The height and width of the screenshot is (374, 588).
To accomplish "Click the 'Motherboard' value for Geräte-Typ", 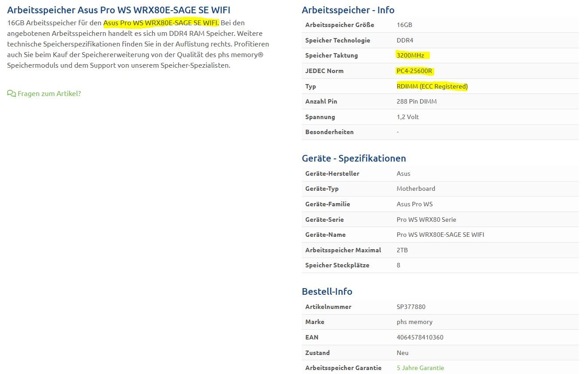I will point(416,189).
